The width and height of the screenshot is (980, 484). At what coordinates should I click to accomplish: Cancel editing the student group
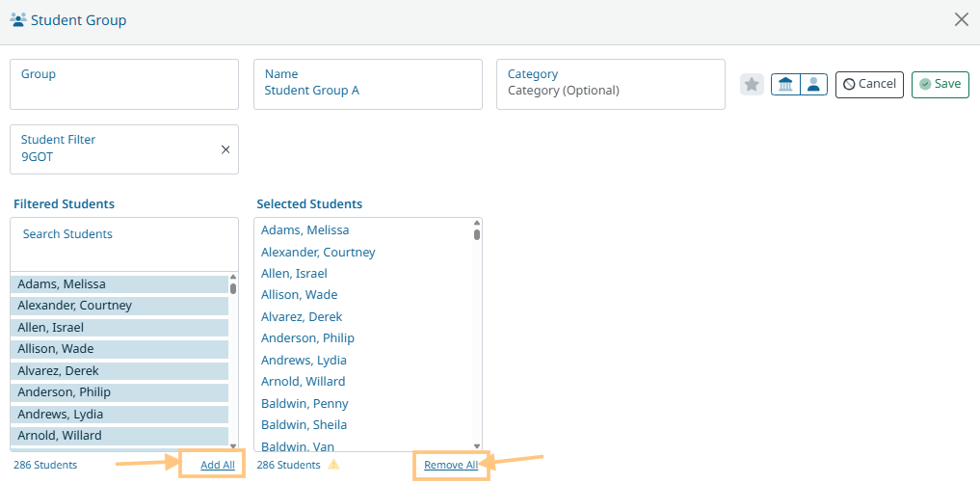click(869, 85)
